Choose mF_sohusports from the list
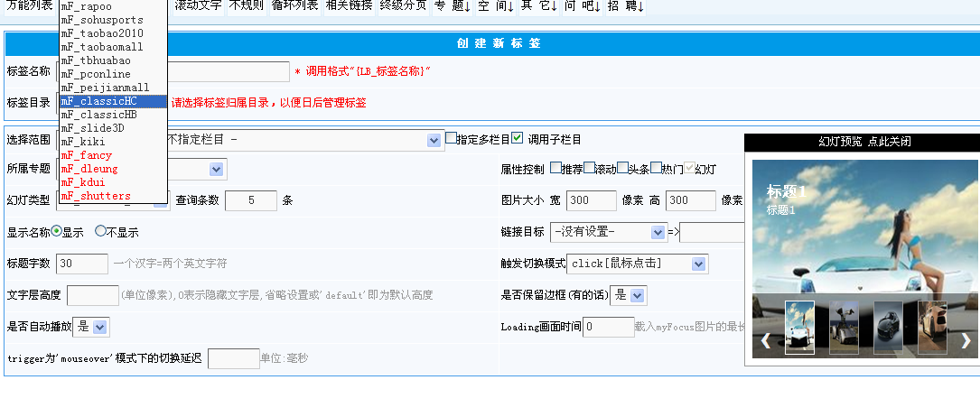 point(113,20)
